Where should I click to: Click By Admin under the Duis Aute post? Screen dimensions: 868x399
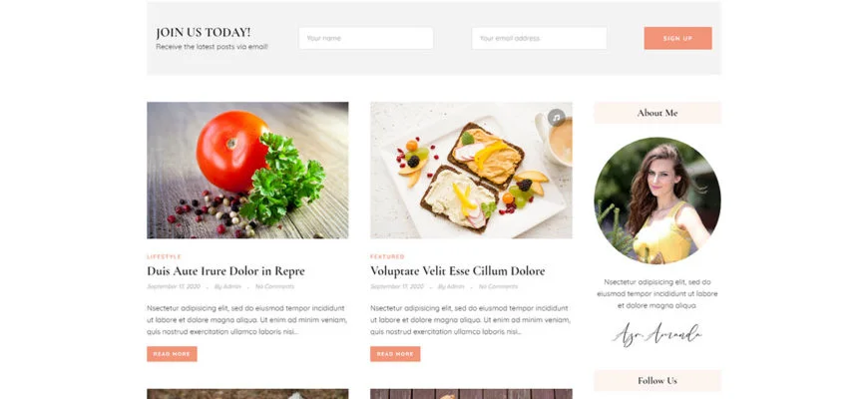pos(228,286)
